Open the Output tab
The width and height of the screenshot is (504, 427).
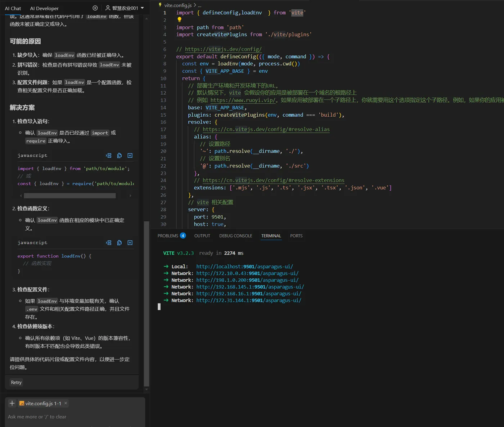click(202, 236)
